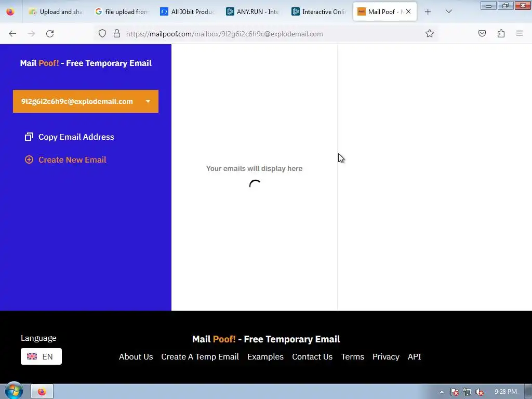532x399 pixels.
Task: Expand the list all tabs chevron
Action: [x=448, y=11]
